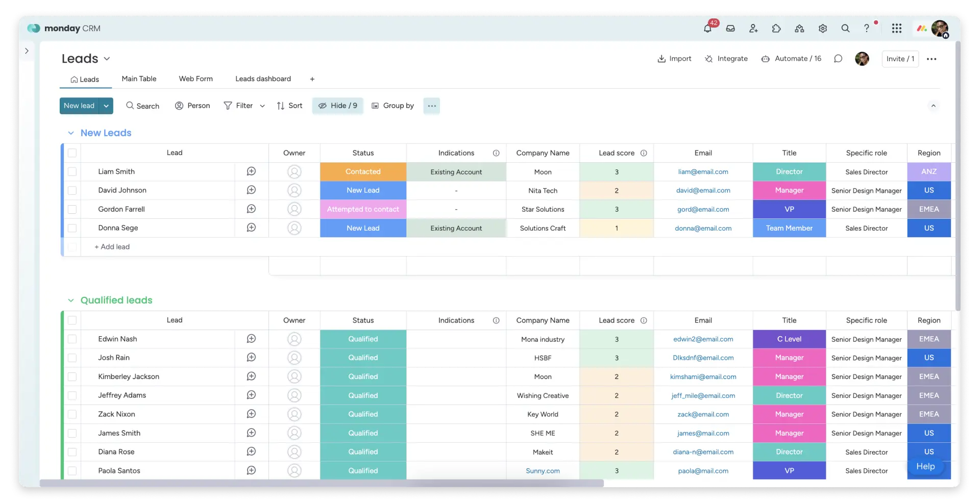Open the Automate / 16 icon
The image size is (980, 503).
click(766, 59)
